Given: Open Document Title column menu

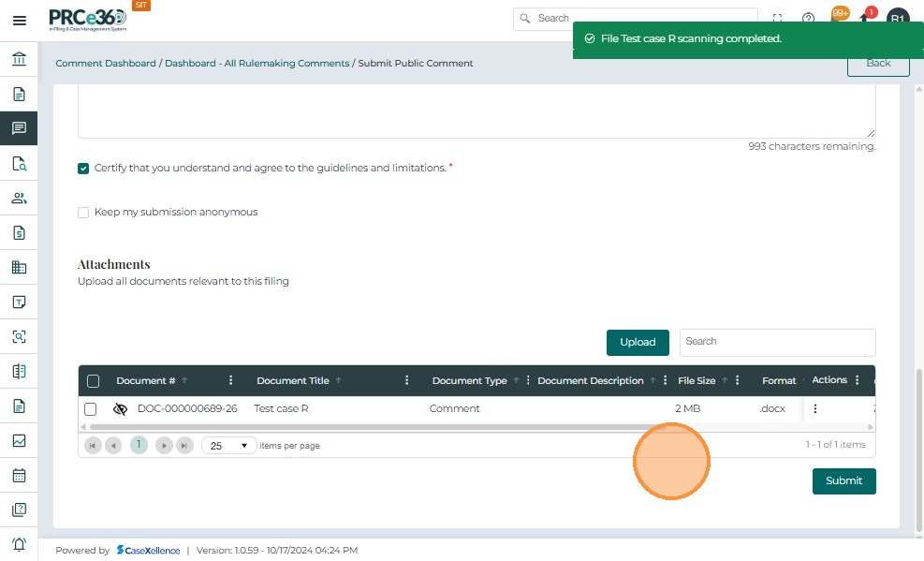Looking at the screenshot, I should 406,380.
